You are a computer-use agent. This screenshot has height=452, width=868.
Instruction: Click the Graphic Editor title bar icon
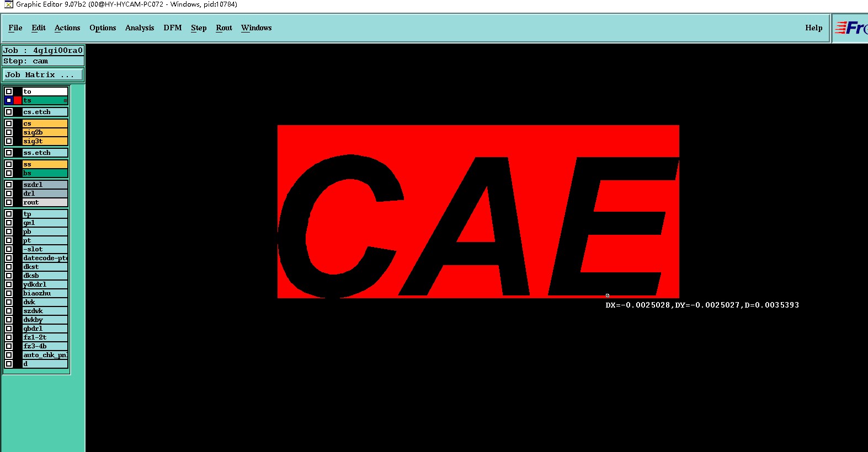click(x=8, y=4)
